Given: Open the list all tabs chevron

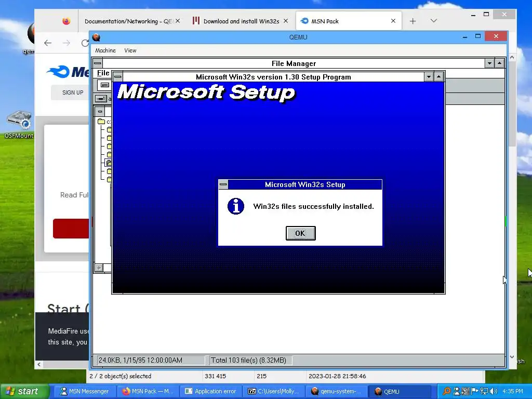Looking at the screenshot, I should click(x=433, y=21).
